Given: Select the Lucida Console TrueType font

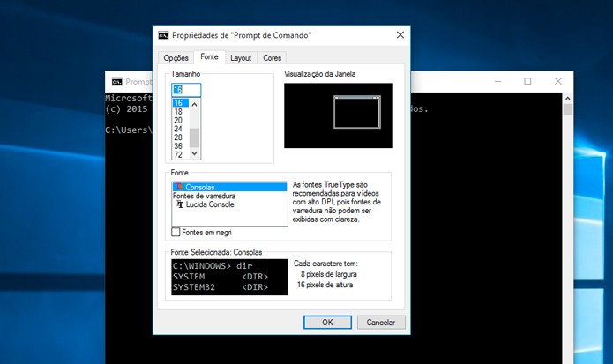Looking at the screenshot, I should [205, 204].
